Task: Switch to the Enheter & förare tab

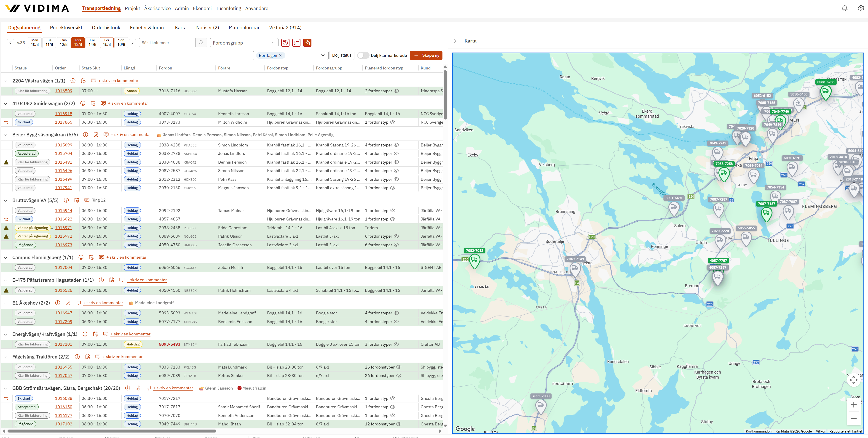Action: click(x=147, y=28)
